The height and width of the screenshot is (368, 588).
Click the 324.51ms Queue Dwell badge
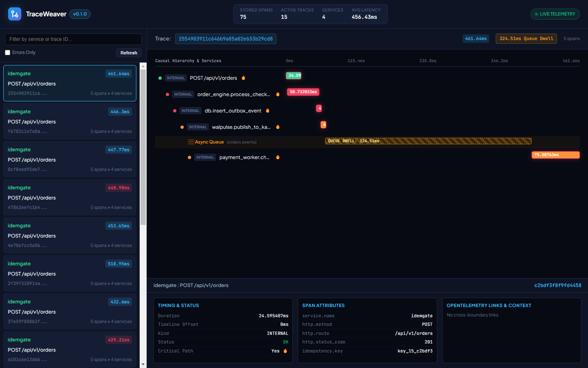[526, 39]
